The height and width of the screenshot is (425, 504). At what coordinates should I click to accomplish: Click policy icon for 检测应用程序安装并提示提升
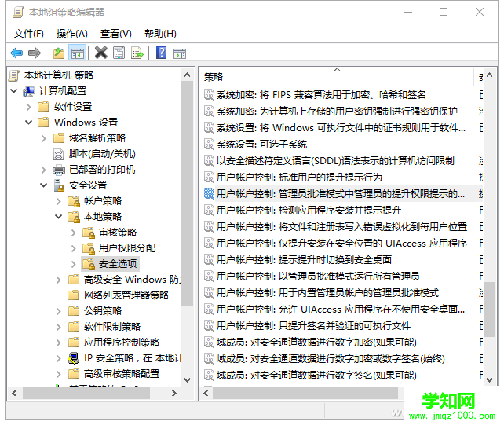pos(209,210)
